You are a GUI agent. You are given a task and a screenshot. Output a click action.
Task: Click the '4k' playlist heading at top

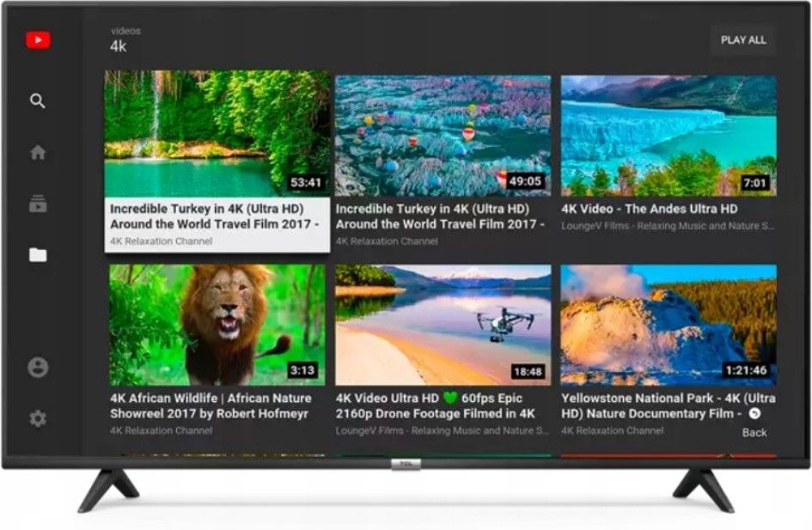(119, 46)
